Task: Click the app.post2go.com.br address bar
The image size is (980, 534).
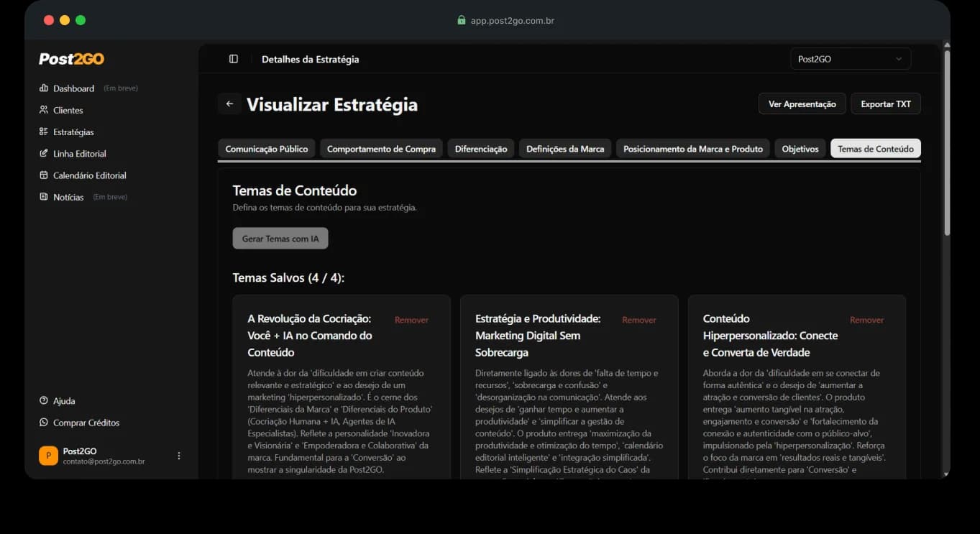Action: coord(512,20)
